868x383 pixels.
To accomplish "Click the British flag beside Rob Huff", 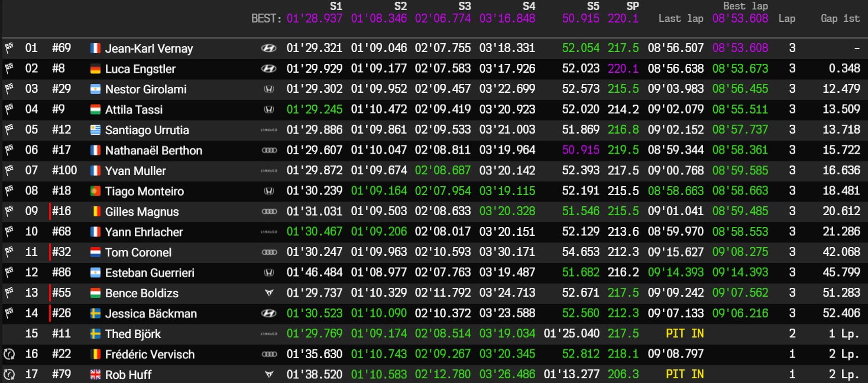I will pos(96,375).
